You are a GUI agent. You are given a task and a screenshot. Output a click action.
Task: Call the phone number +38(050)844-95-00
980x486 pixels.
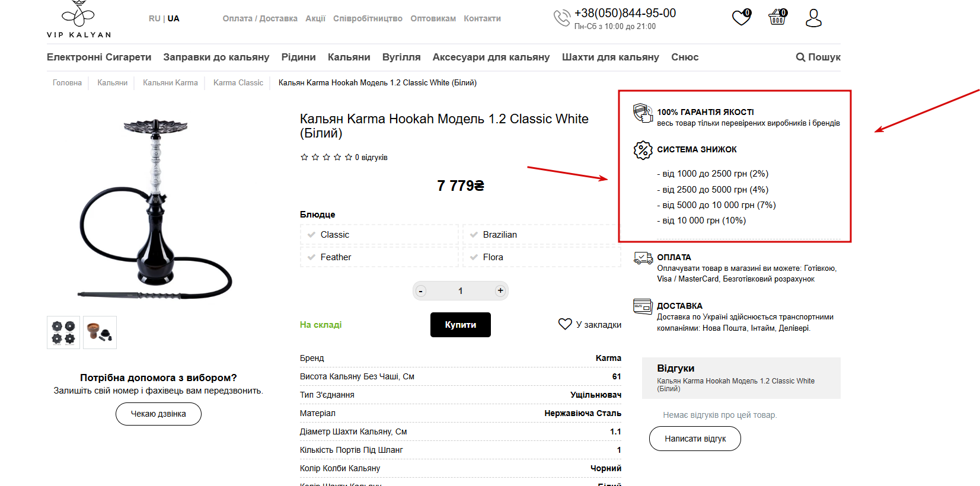[625, 13]
